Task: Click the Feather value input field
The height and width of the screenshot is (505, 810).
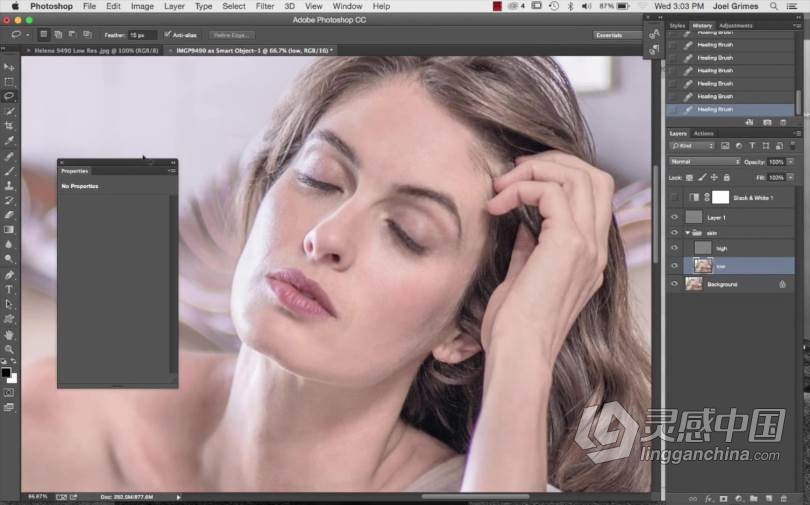Action: point(142,35)
